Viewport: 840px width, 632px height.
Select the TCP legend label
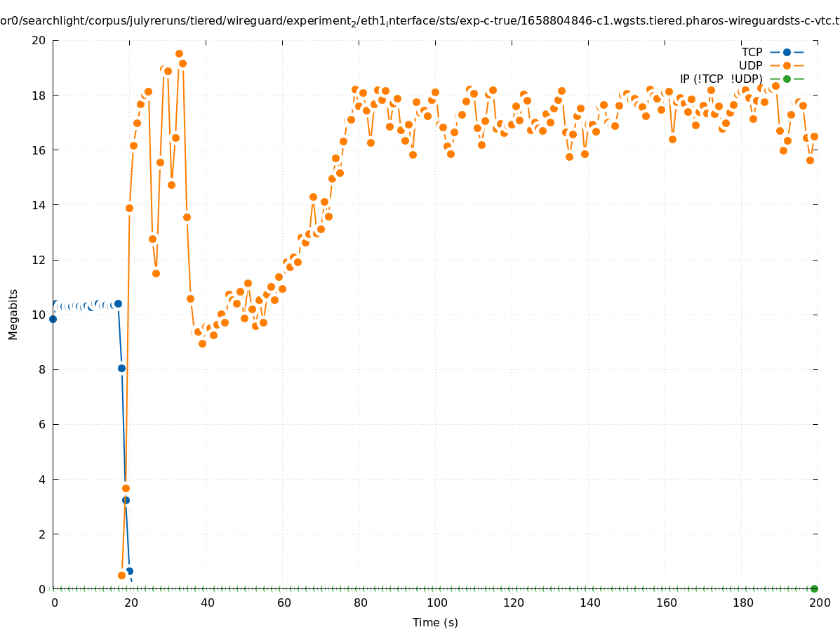coord(752,52)
